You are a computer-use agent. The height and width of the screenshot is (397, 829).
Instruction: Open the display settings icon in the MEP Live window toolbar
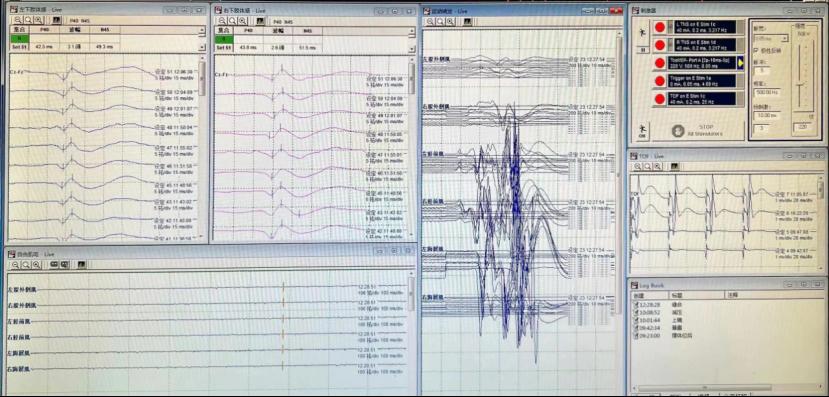467,22
